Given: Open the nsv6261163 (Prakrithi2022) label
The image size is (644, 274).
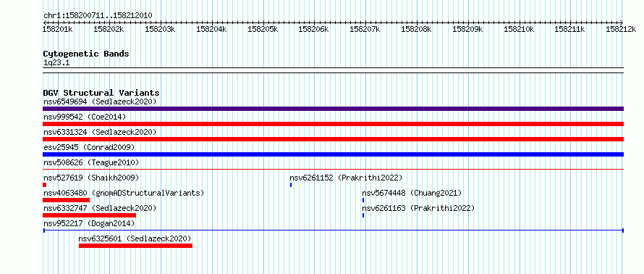Looking at the screenshot, I should 418,208.
